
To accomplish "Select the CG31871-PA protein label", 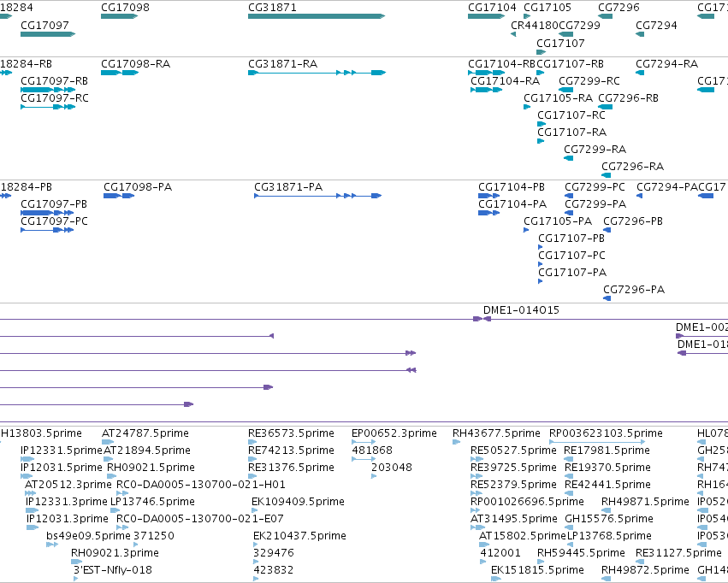I will point(288,187).
